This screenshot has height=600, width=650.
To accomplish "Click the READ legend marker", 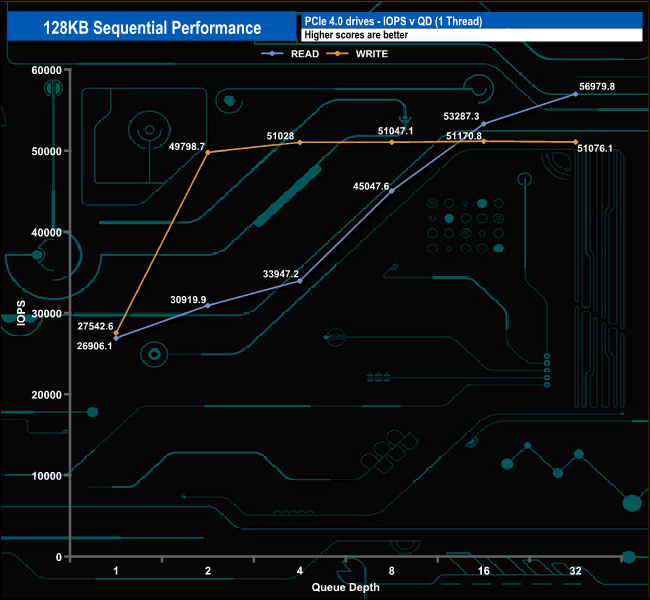I will [x=272, y=54].
